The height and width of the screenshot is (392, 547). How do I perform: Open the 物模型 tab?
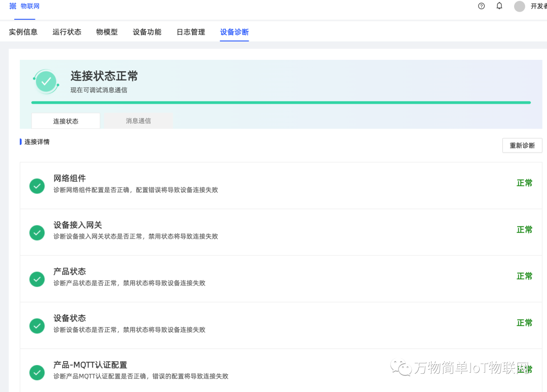click(x=107, y=32)
